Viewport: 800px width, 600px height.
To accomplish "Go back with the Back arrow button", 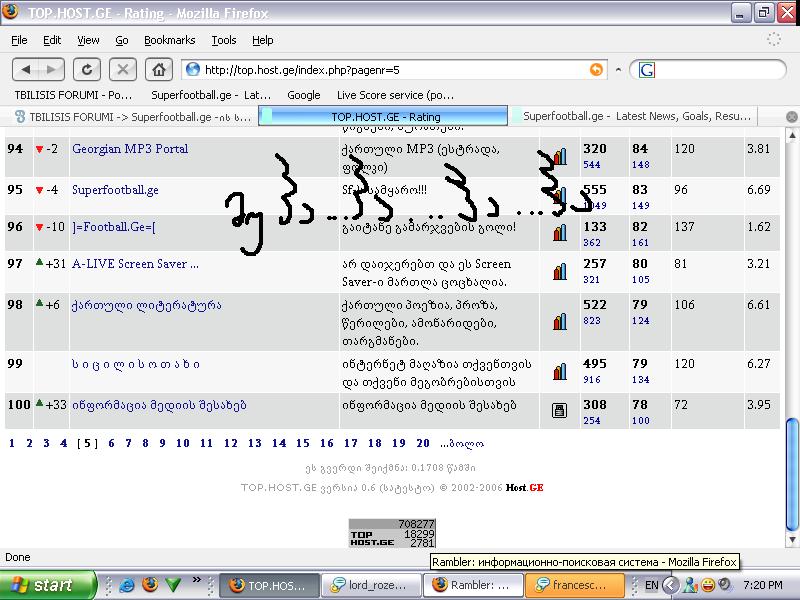I will pyautogui.click(x=26, y=69).
